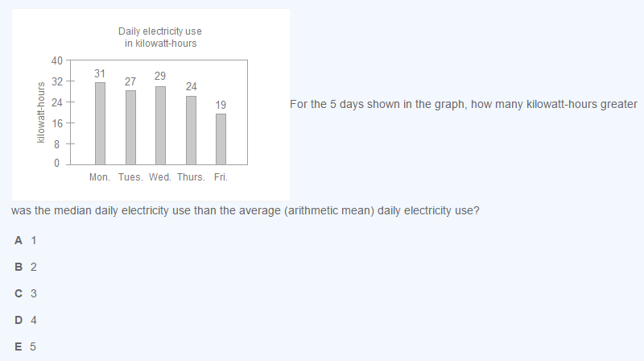Choose answer option C, value 3
644x361 pixels.
click(x=26, y=293)
